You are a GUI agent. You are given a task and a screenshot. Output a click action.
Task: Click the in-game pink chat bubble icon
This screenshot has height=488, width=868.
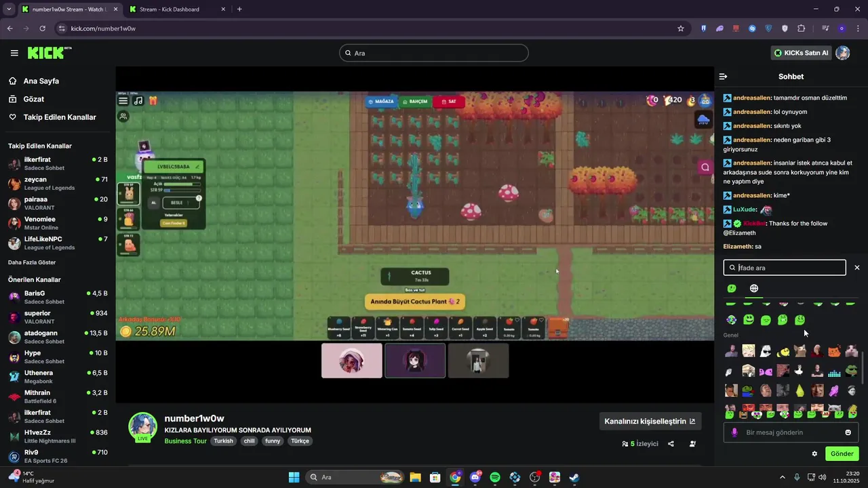coord(705,167)
